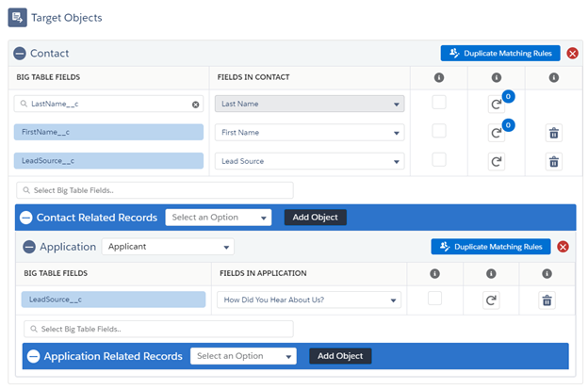The height and width of the screenshot is (389, 588).
Task: Remove the Application object with red X
Action: 563,247
